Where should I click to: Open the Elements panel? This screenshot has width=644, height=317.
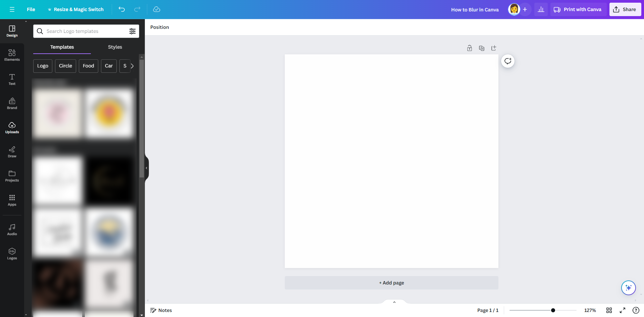click(x=12, y=55)
